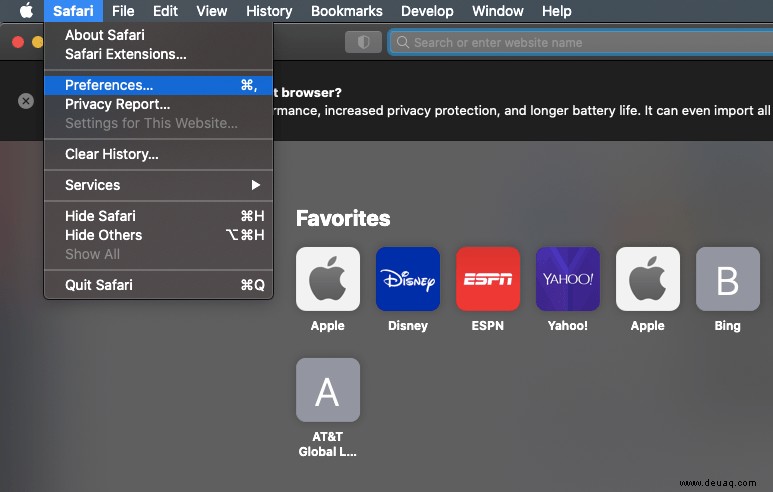Open the Yahoo! favorite tile
This screenshot has width=773, height=492.
tap(567, 279)
